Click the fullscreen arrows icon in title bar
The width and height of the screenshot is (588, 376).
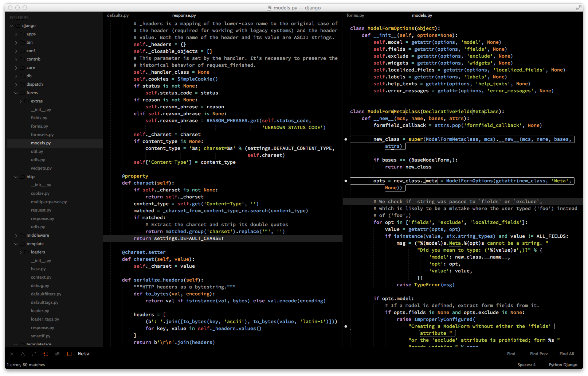click(579, 8)
